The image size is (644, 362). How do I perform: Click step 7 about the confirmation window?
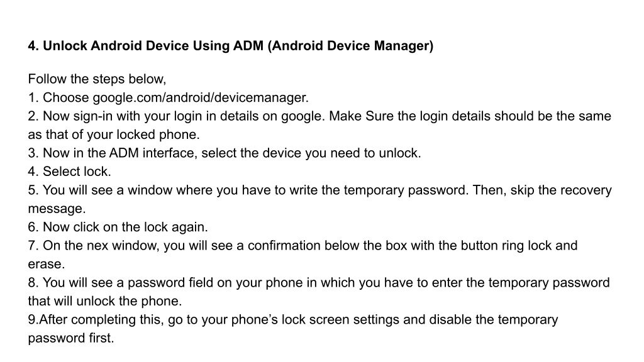pos(303,246)
